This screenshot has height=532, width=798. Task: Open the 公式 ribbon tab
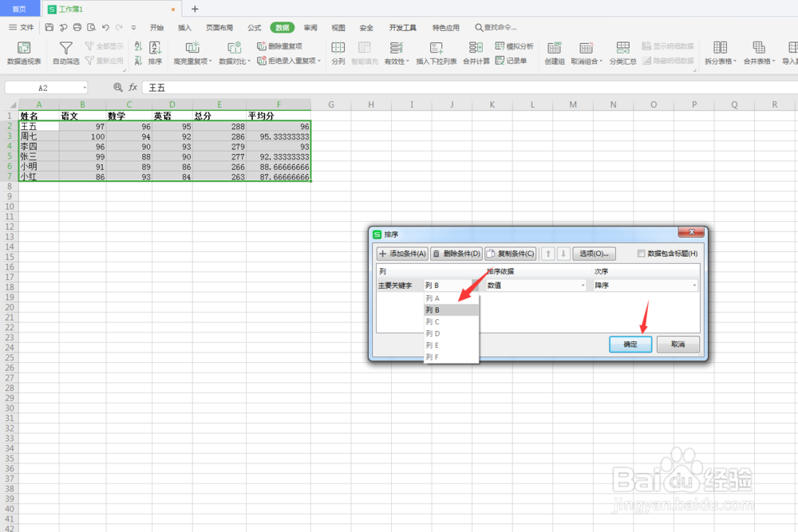[254, 27]
